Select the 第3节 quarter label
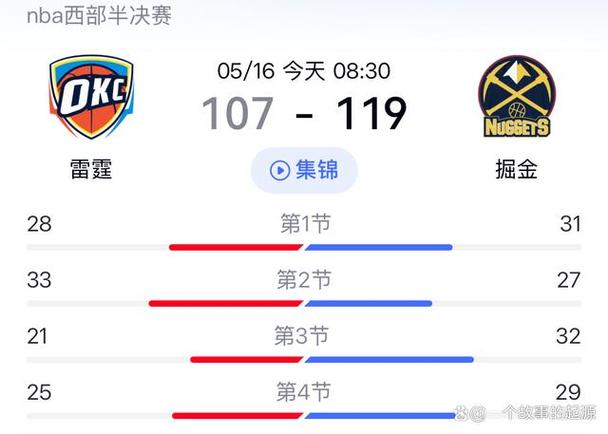 tap(302, 336)
